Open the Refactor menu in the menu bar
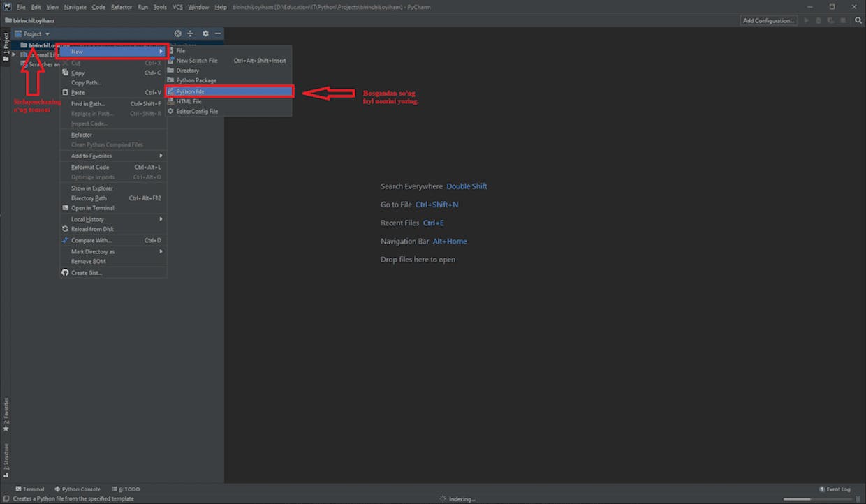The width and height of the screenshot is (866, 504). (x=122, y=7)
